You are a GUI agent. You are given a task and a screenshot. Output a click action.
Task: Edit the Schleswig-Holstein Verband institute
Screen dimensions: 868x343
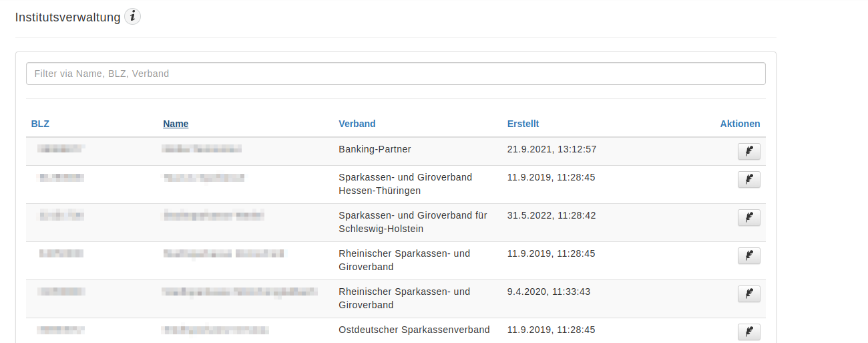(x=748, y=218)
